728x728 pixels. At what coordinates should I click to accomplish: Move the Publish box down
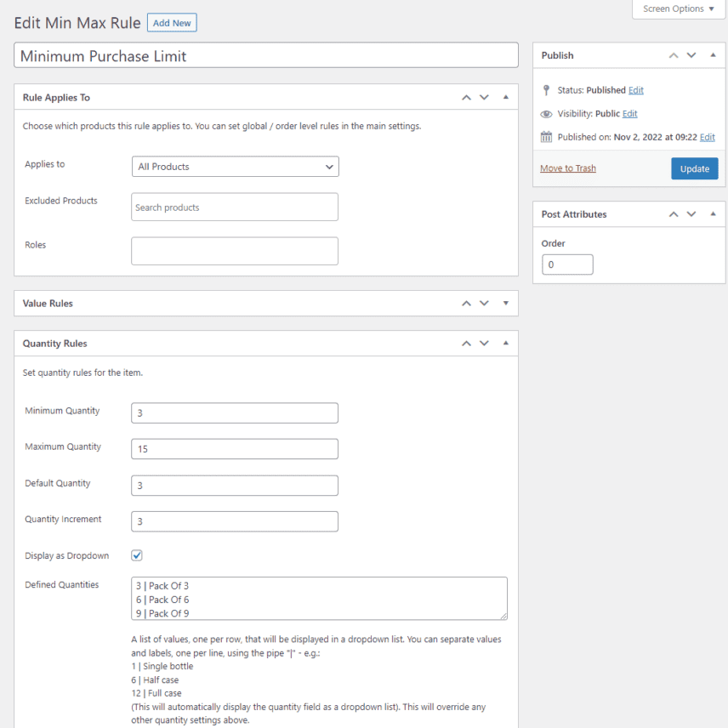click(x=691, y=55)
